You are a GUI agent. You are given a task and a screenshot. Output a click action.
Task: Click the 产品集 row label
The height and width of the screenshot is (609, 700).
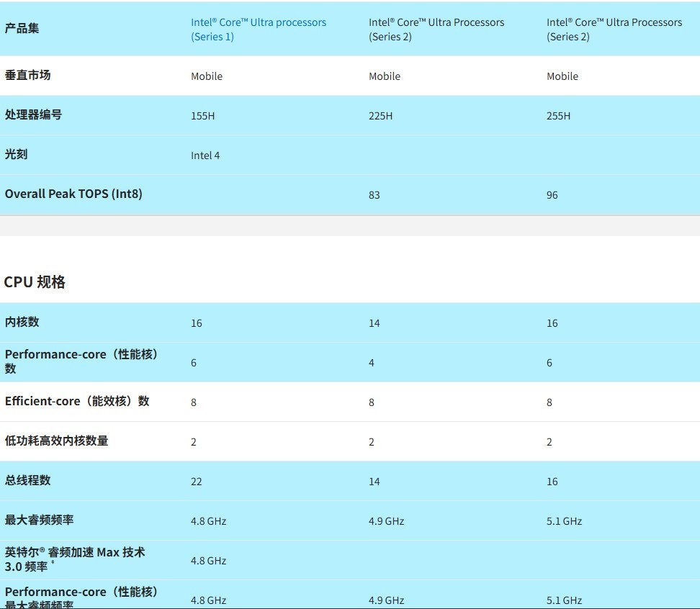click(x=22, y=29)
